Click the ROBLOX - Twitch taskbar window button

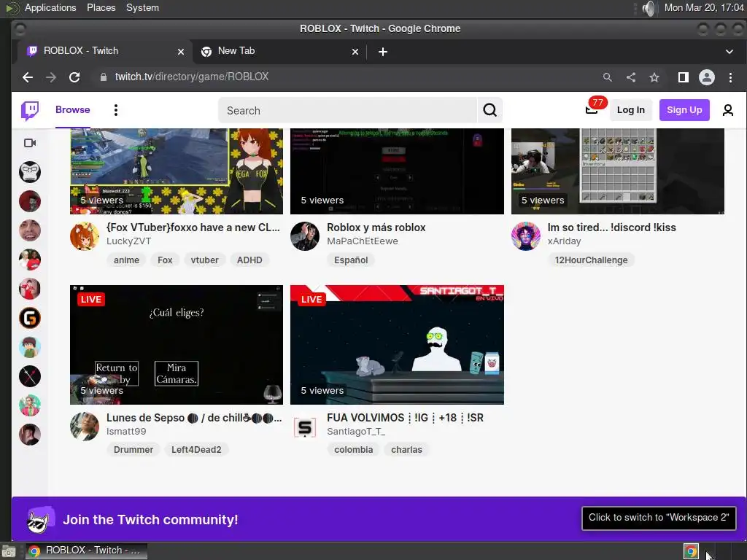pos(86,551)
